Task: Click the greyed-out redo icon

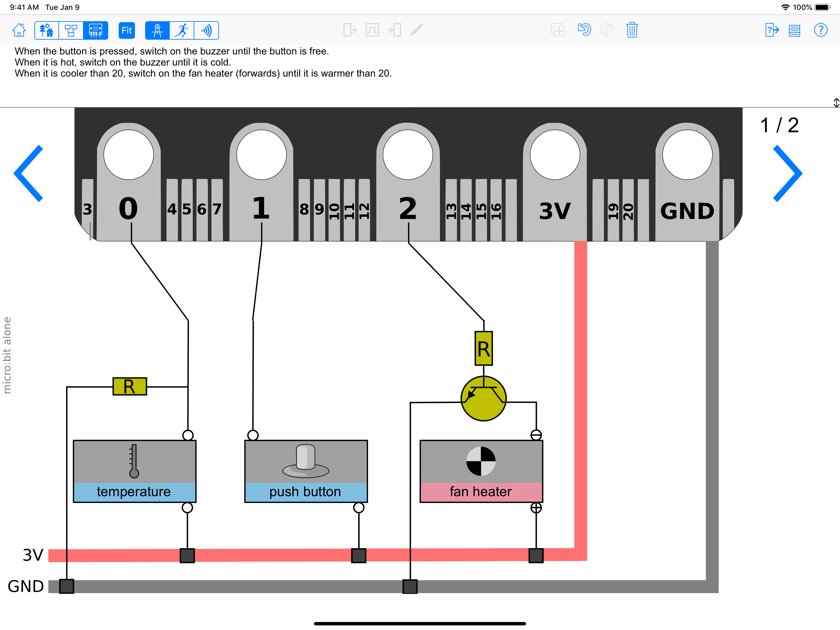Action: click(x=607, y=30)
